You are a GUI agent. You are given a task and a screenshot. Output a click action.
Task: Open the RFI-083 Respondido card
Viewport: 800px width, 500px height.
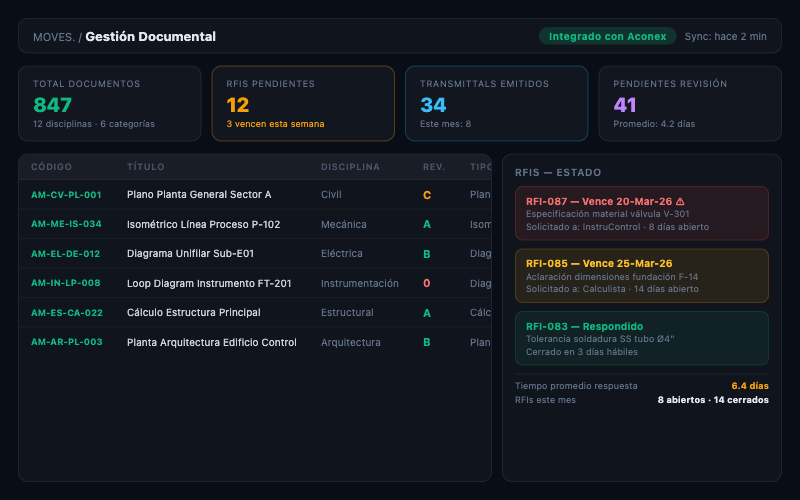[641, 338]
